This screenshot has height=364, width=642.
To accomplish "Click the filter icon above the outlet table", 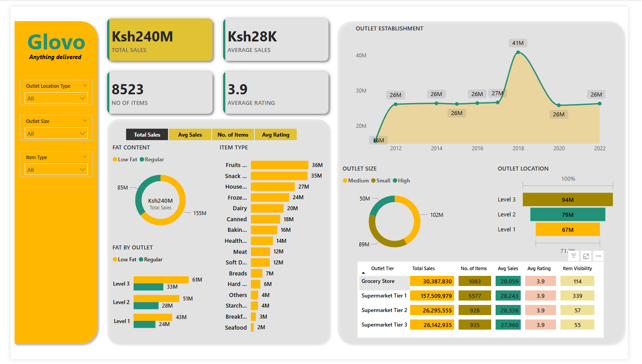I will click(x=574, y=256).
